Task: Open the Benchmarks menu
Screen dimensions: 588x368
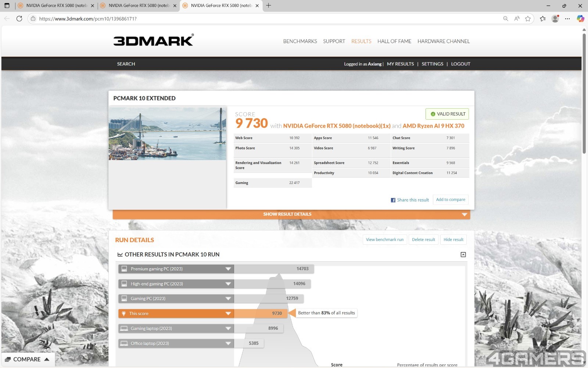Action: pyautogui.click(x=300, y=41)
